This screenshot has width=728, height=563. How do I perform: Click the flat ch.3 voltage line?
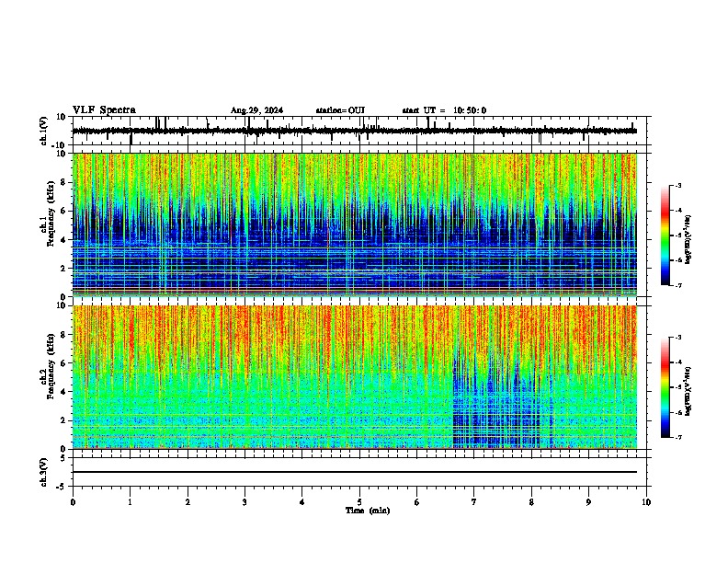click(x=355, y=472)
